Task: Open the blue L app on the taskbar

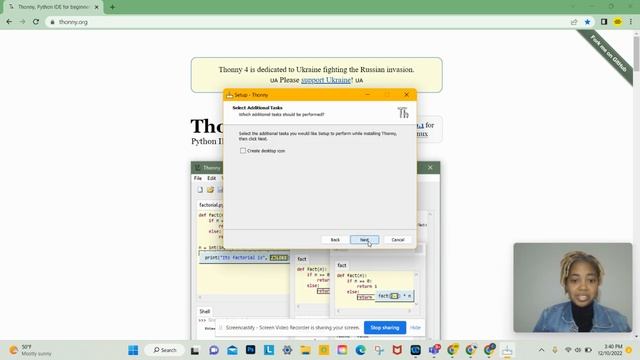Action: pyautogui.click(x=269, y=350)
